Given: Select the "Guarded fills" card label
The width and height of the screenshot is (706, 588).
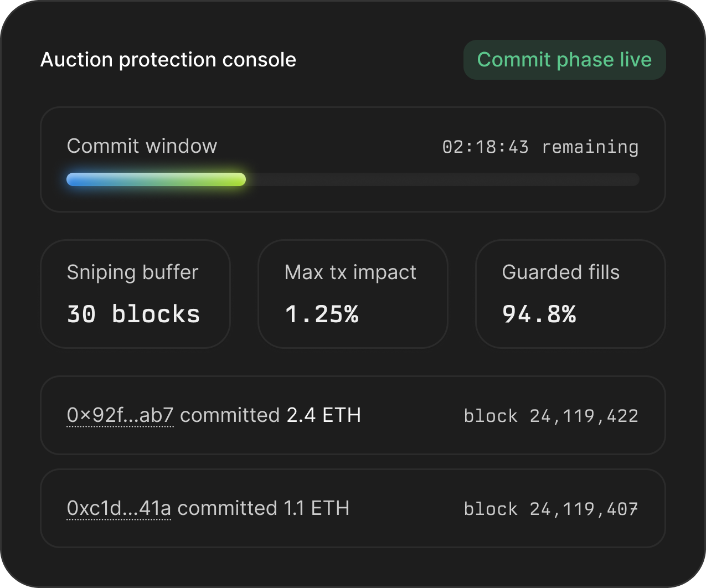Looking at the screenshot, I should coord(560,272).
